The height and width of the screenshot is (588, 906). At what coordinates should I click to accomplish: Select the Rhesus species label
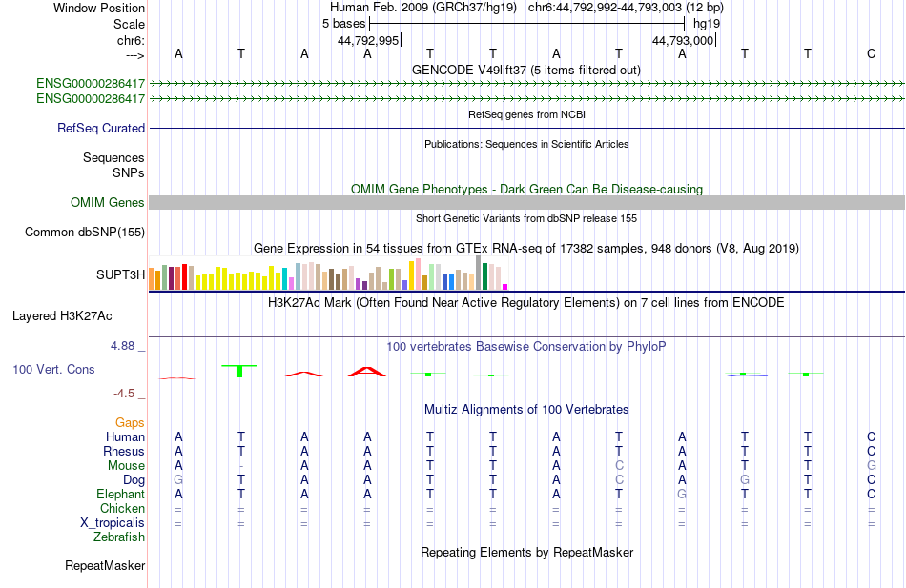[x=124, y=451]
